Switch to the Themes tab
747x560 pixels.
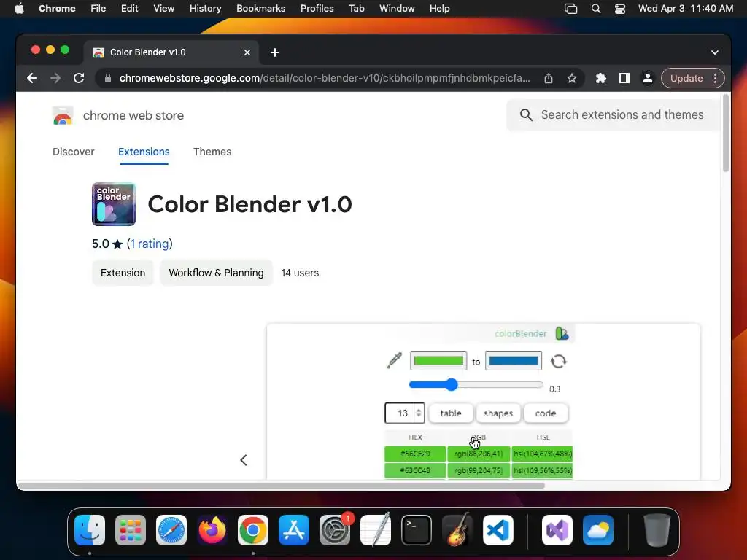[x=212, y=152]
